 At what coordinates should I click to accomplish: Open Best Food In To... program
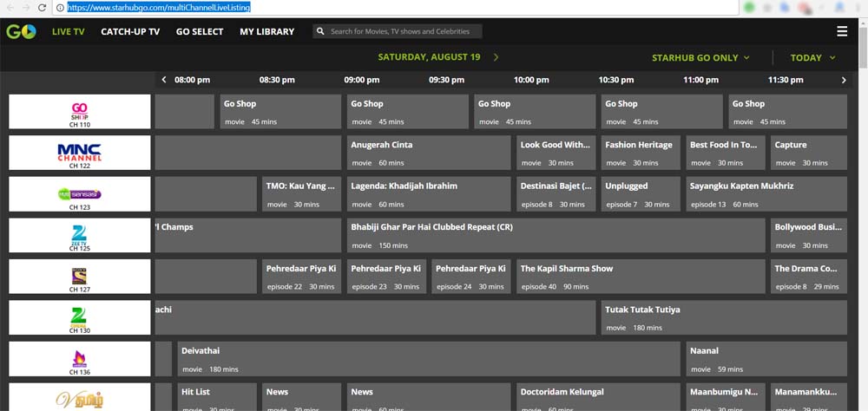(726, 153)
